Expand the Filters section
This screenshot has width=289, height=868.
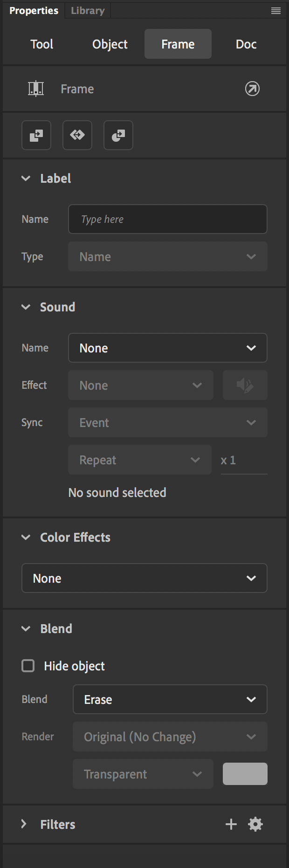[x=24, y=824]
